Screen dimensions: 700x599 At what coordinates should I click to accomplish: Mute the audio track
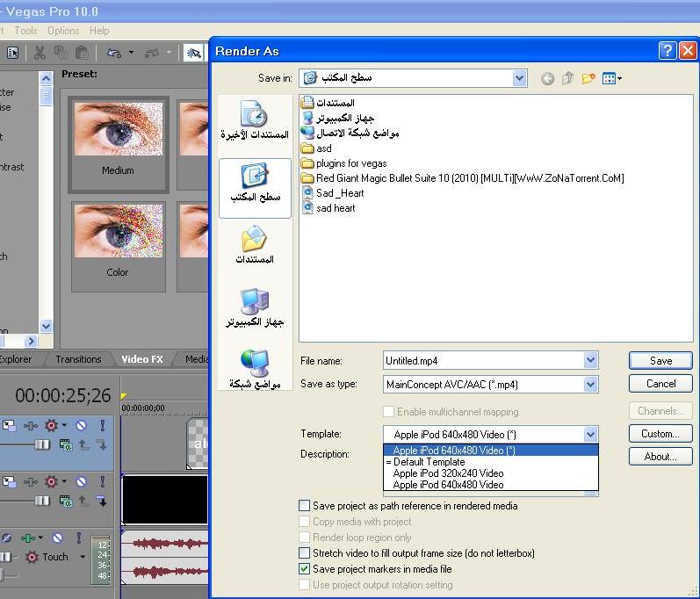point(58,538)
